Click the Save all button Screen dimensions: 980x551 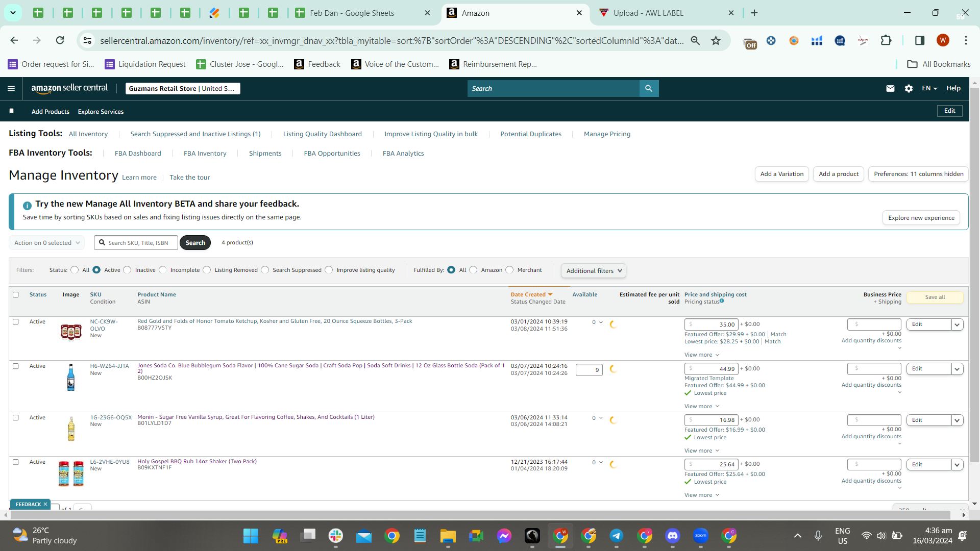click(935, 297)
